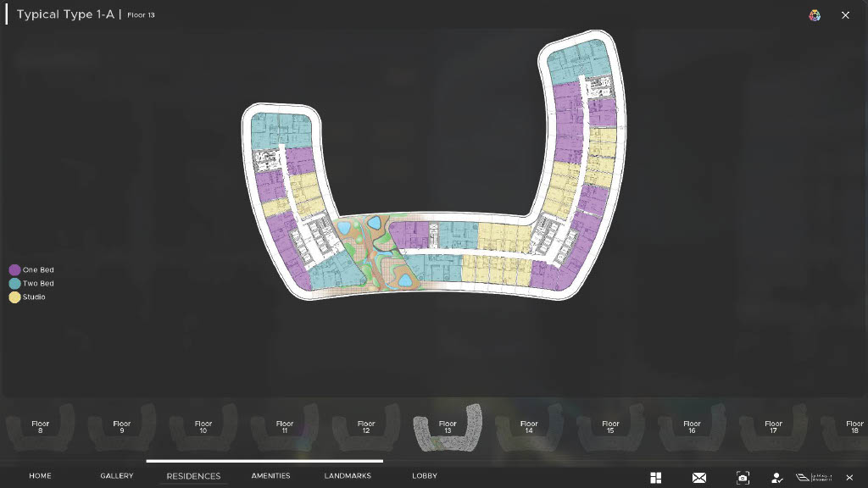The image size is (868, 488).
Task: Click the screenshot capture camera icon
Action: click(743, 478)
